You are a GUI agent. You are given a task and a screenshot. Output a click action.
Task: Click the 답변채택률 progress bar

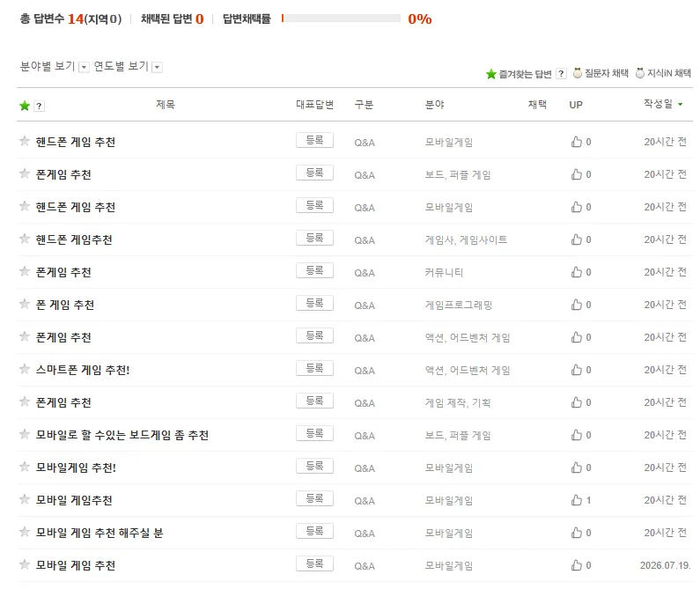coord(341,18)
